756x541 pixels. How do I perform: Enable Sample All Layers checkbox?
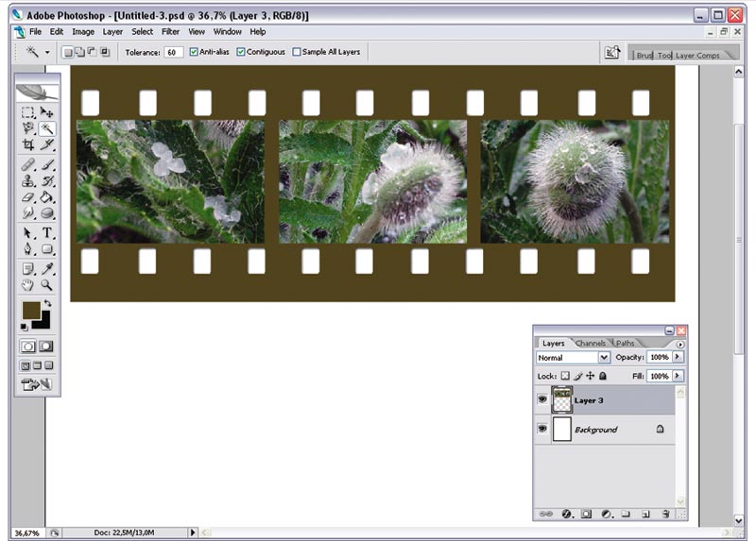[297, 52]
